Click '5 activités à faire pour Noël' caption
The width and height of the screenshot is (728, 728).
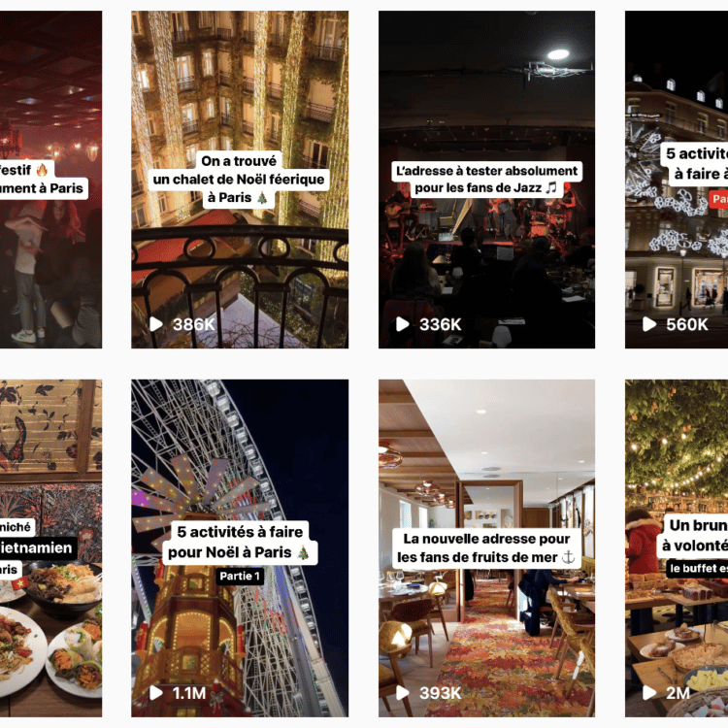pos(240,543)
